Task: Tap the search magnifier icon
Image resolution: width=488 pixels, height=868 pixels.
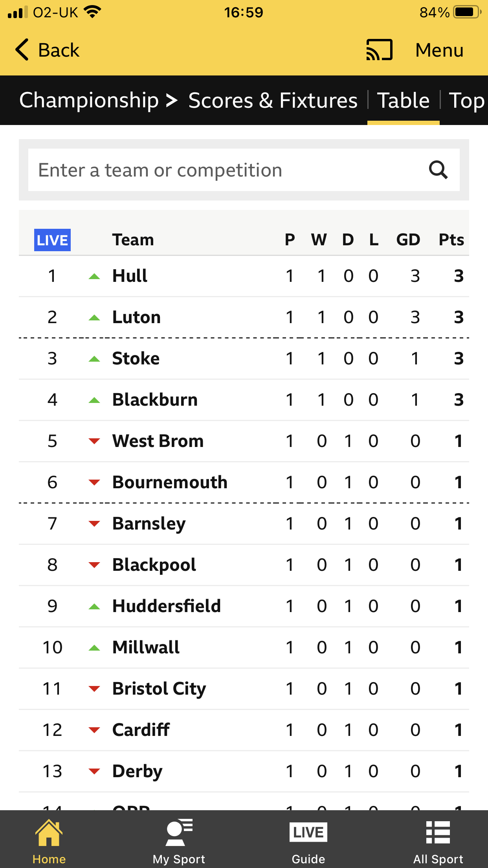Action: pyautogui.click(x=438, y=170)
